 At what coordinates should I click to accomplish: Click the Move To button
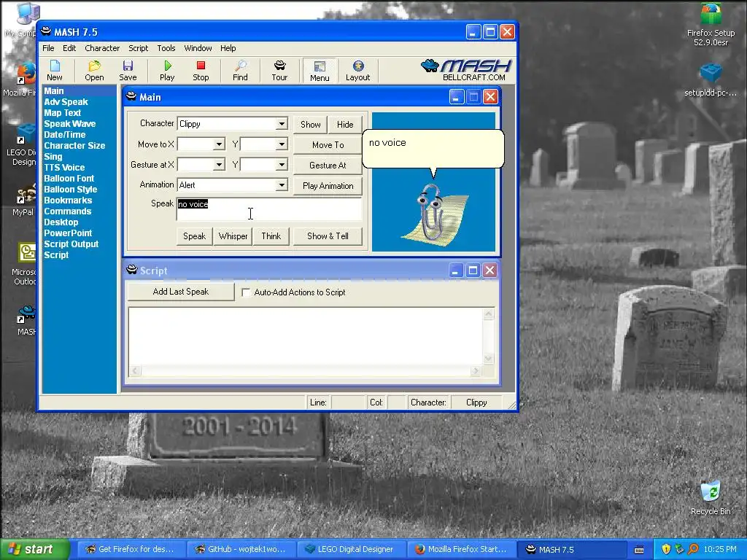tap(328, 145)
